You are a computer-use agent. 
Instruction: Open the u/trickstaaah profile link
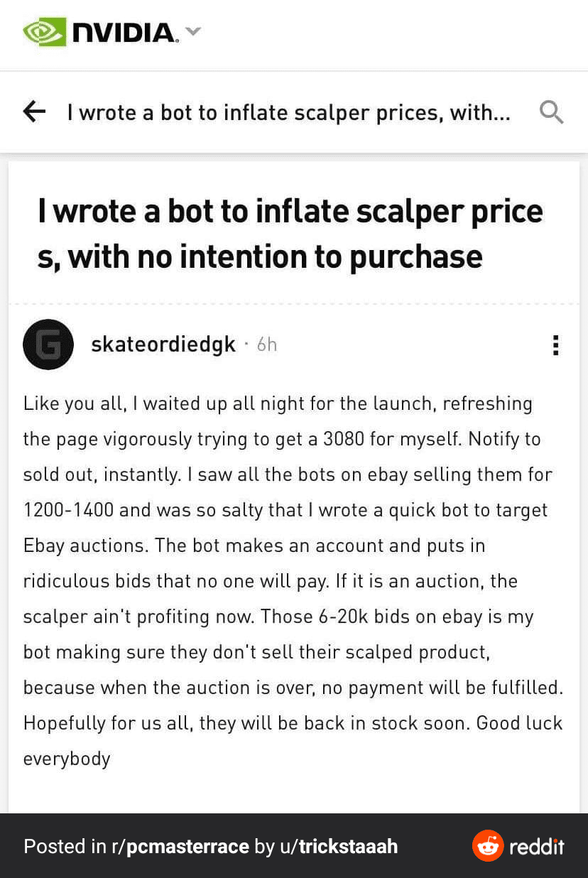[x=339, y=846]
